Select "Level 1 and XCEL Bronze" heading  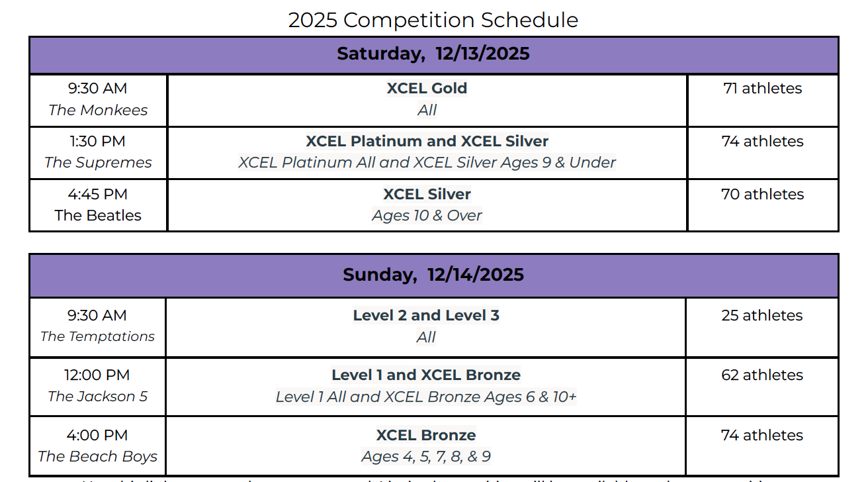pyautogui.click(x=426, y=375)
